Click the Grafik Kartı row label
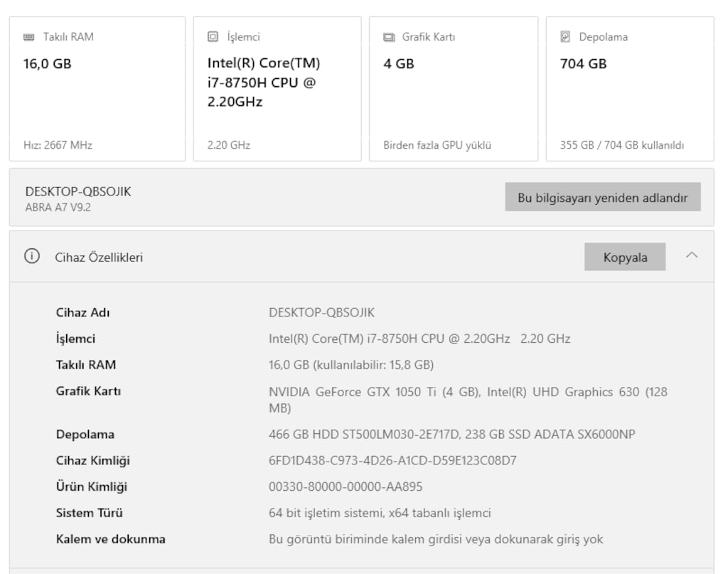728x574 pixels. pos(88,391)
